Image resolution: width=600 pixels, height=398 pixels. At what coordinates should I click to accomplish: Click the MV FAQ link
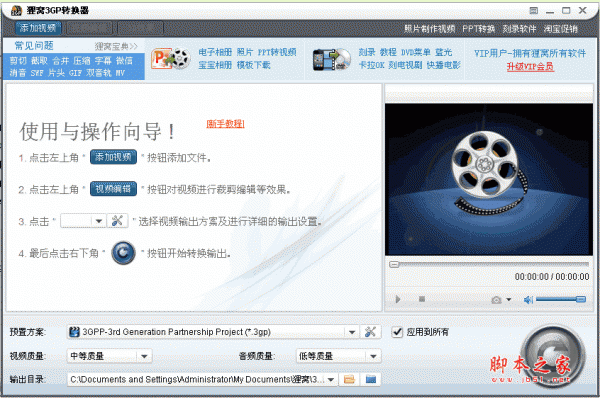tap(120, 73)
